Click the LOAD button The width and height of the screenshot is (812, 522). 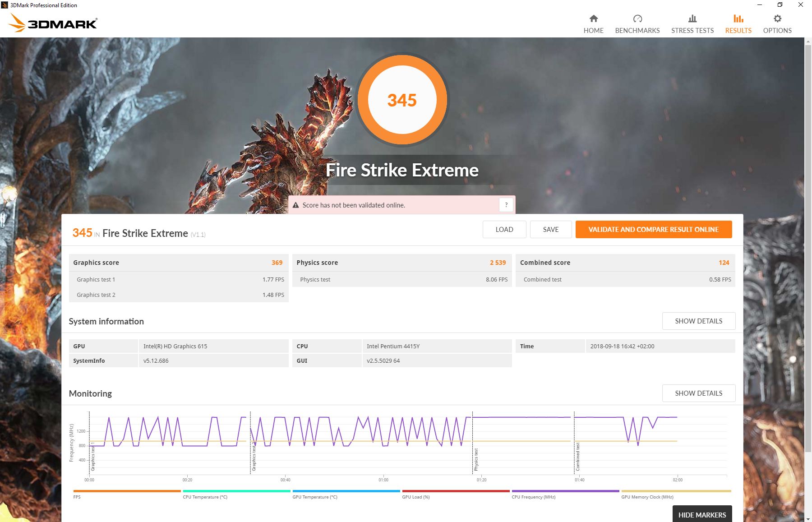(x=504, y=229)
